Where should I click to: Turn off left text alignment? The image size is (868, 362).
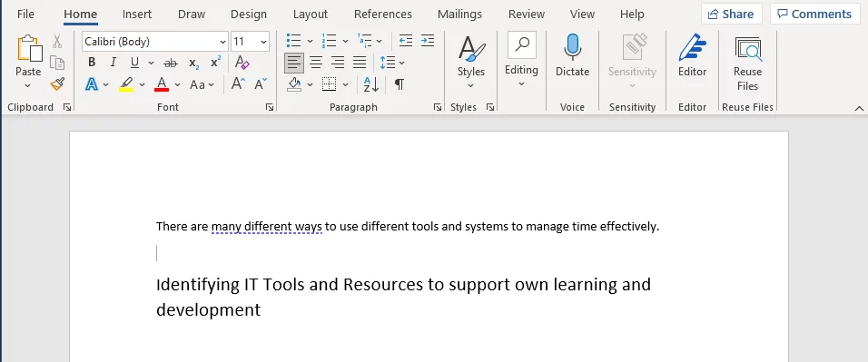click(294, 63)
